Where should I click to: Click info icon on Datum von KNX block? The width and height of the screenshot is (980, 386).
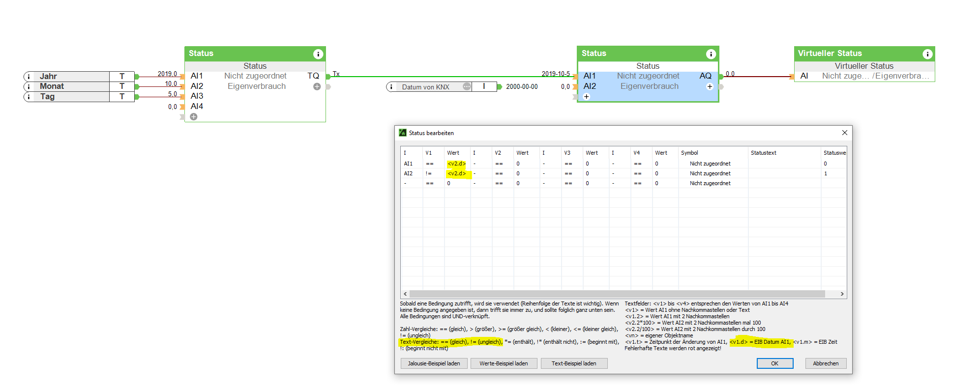[x=391, y=87]
